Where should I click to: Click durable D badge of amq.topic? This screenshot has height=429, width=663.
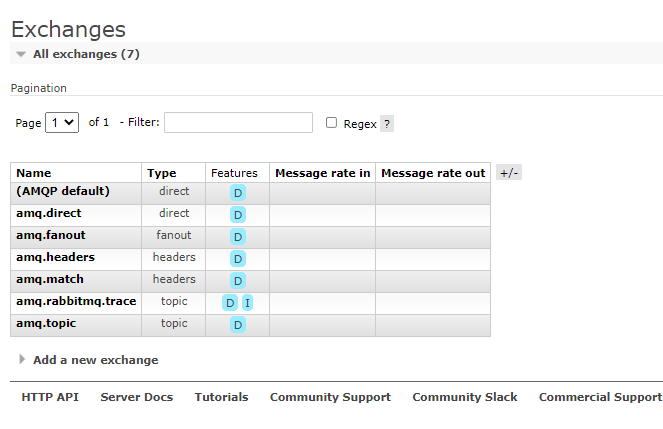click(x=238, y=325)
